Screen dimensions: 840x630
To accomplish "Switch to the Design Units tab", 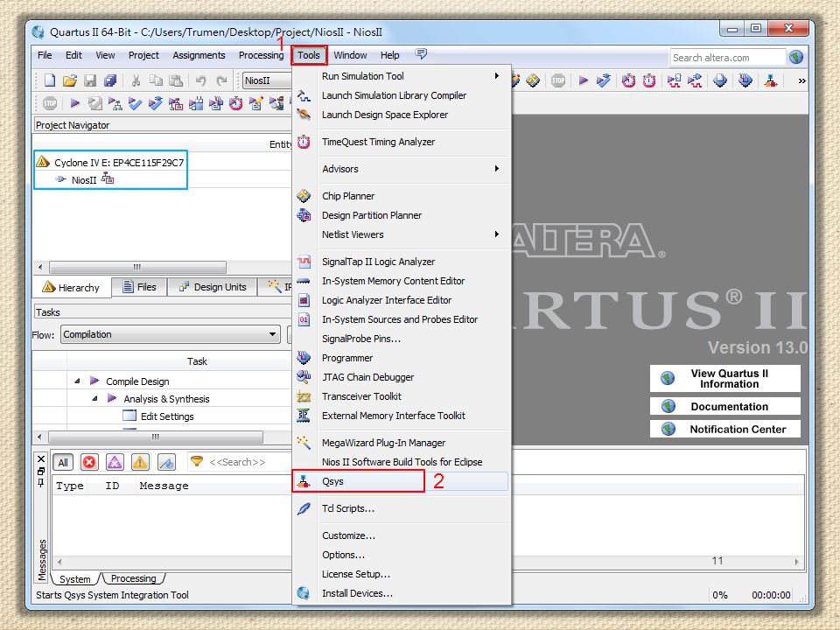I will tap(213, 287).
